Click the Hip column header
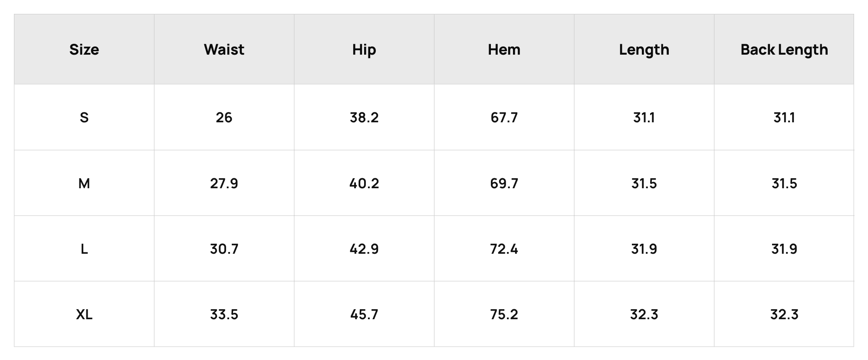The width and height of the screenshot is (868, 360). pyautogui.click(x=364, y=50)
